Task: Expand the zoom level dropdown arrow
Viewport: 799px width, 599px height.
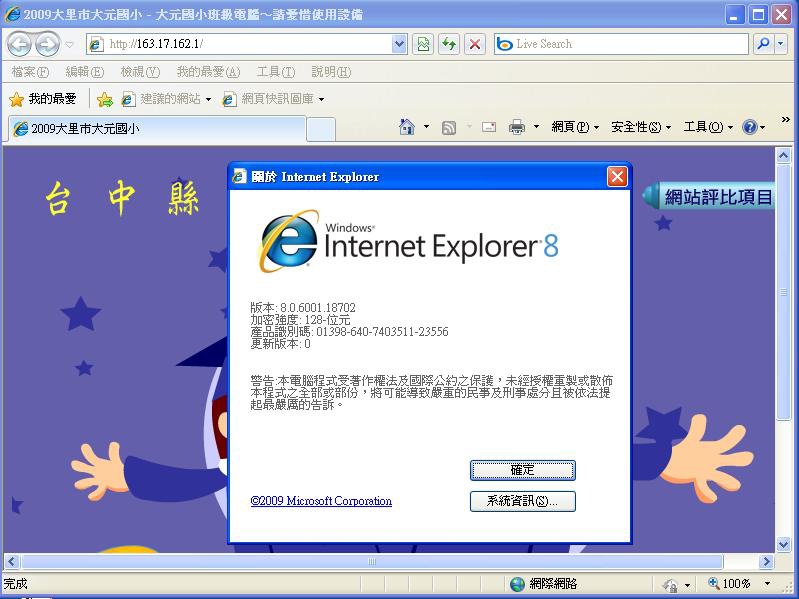Action: [x=767, y=584]
